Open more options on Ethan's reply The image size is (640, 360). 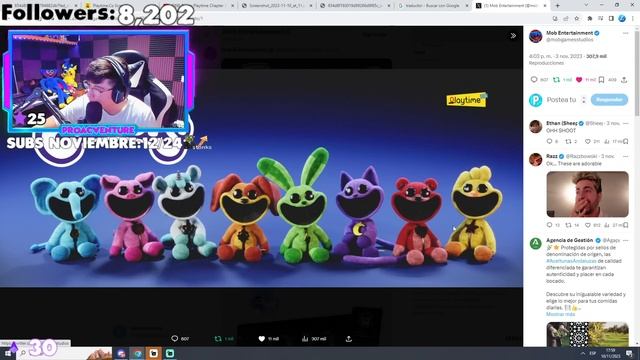[x=625, y=123]
